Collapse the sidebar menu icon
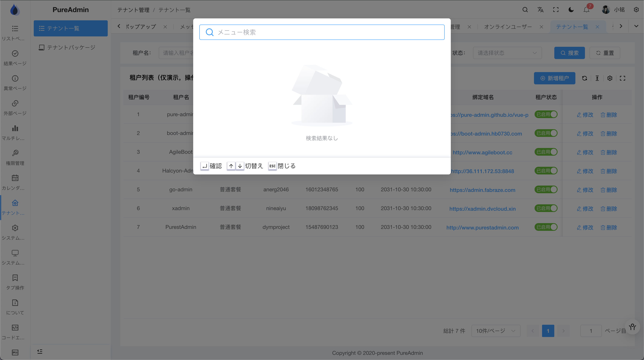 pyautogui.click(x=40, y=352)
